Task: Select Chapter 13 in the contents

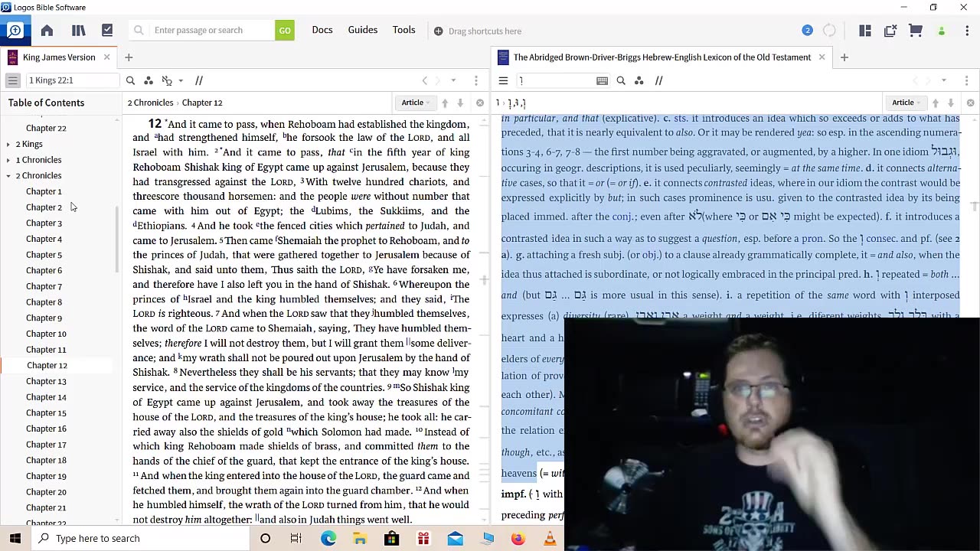Action: point(46,381)
